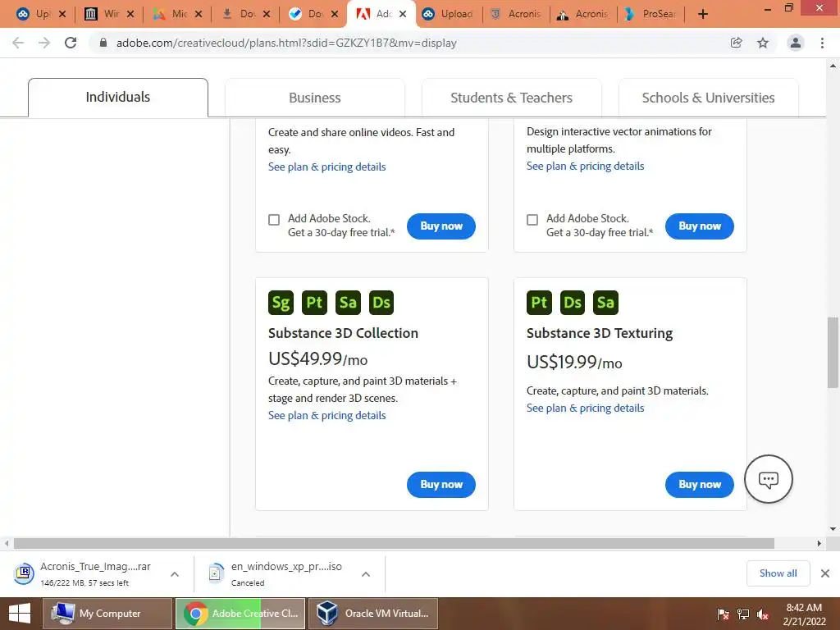Go forward to next page
This screenshot has height=630, width=840.
[x=44, y=43]
